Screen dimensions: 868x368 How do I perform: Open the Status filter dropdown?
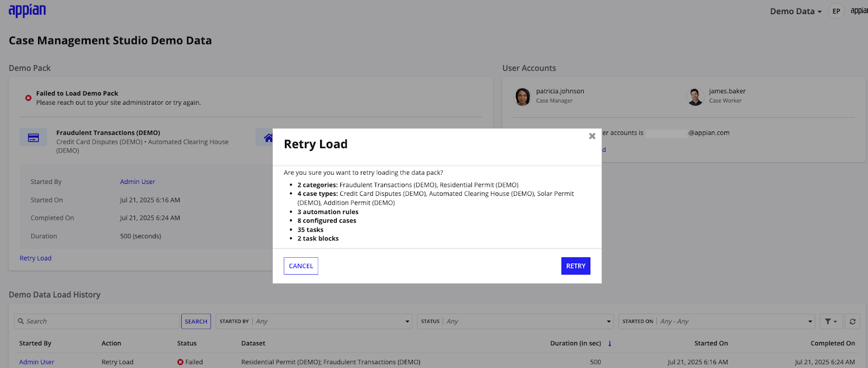tap(515, 321)
